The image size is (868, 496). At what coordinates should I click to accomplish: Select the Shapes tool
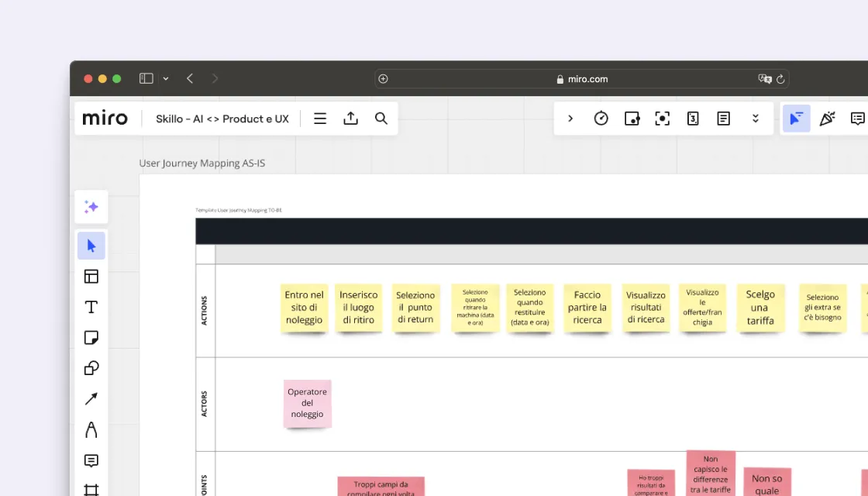click(x=91, y=368)
